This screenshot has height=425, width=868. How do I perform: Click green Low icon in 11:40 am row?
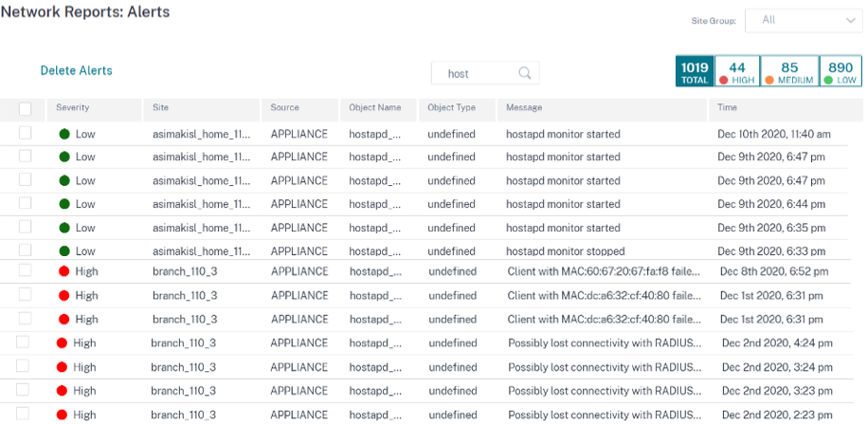tap(64, 134)
